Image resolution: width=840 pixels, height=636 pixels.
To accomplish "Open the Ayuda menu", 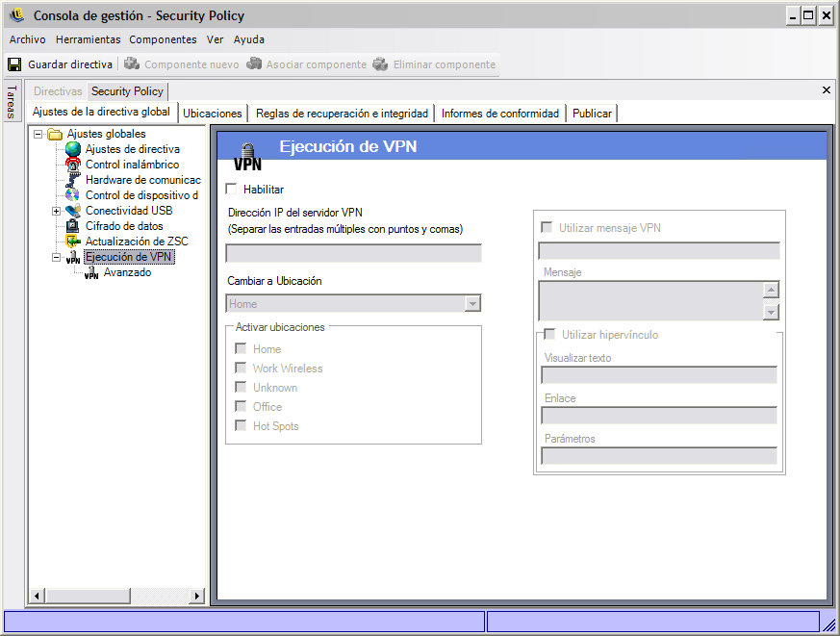I will pos(249,39).
